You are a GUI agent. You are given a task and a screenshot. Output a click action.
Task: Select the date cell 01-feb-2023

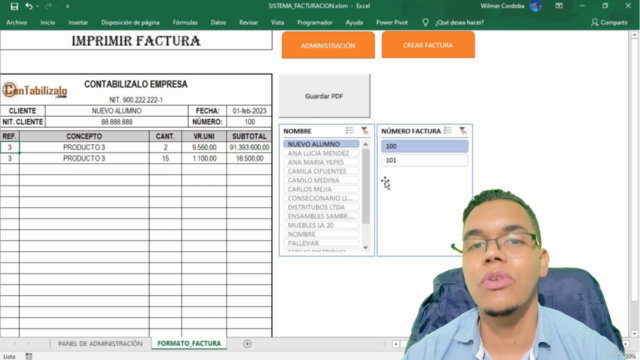tap(249, 111)
